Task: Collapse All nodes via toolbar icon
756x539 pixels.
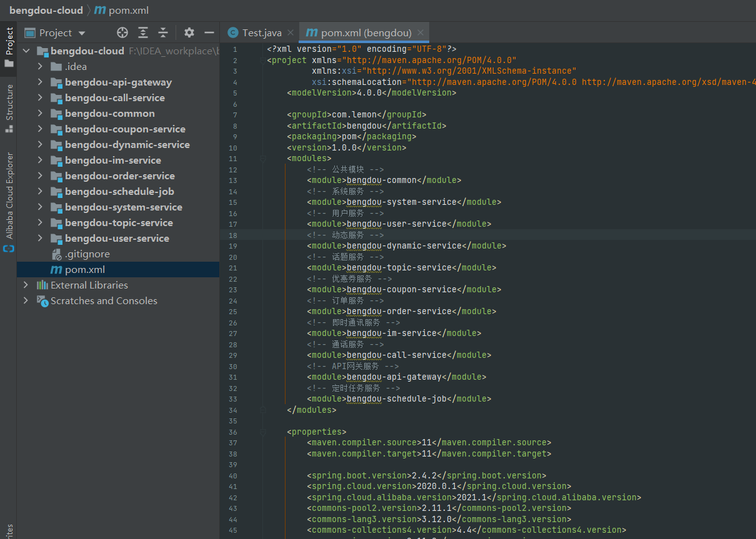Action: click(x=161, y=32)
